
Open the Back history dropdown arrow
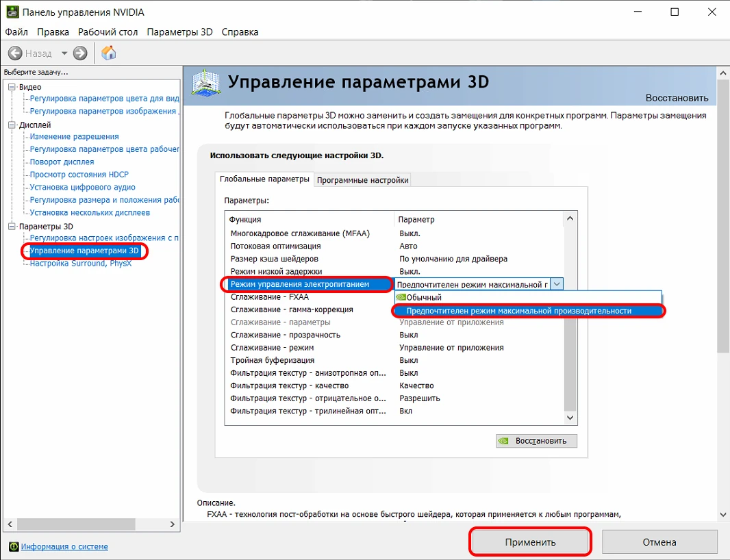pos(64,53)
